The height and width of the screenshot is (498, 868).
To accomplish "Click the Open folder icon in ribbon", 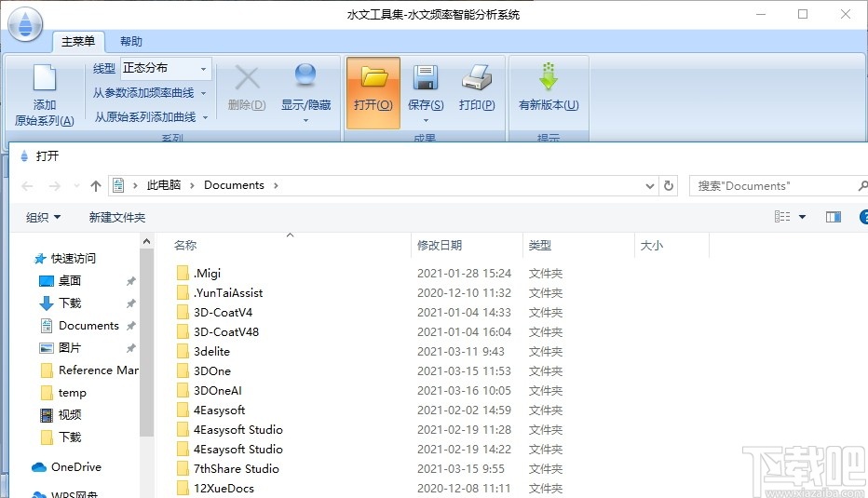I will (x=374, y=77).
